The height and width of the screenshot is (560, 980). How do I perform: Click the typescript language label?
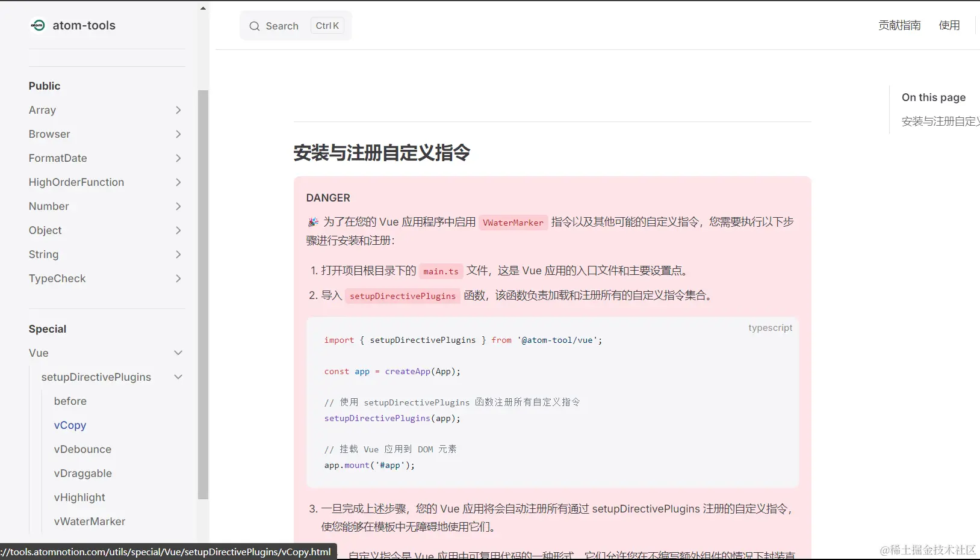(770, 328)
